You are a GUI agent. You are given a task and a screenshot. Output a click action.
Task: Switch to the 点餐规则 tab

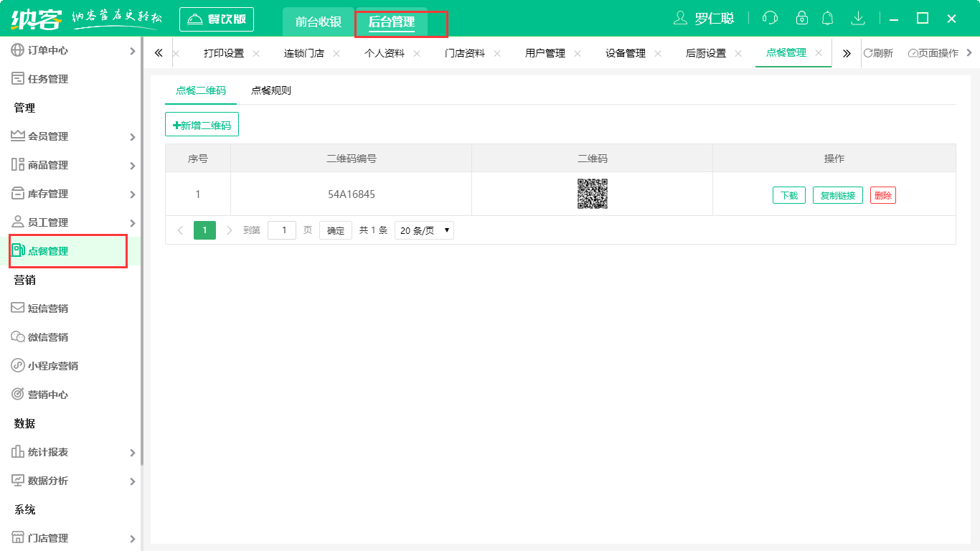270,90
